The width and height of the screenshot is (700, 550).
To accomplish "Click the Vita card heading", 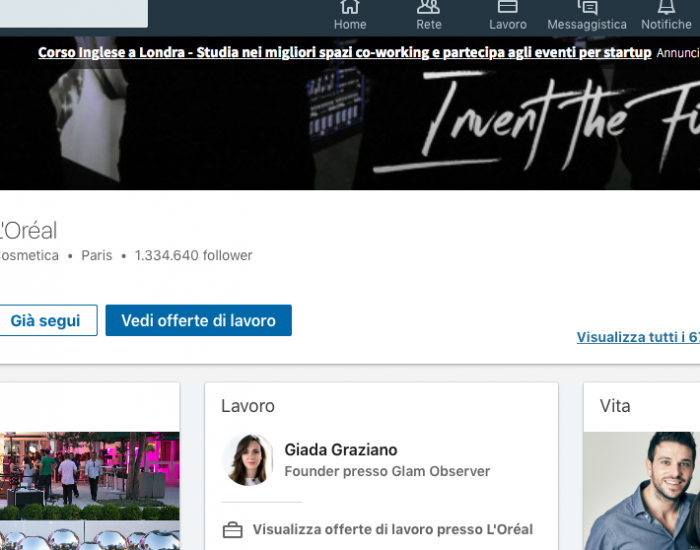I will tap(615, 406).
